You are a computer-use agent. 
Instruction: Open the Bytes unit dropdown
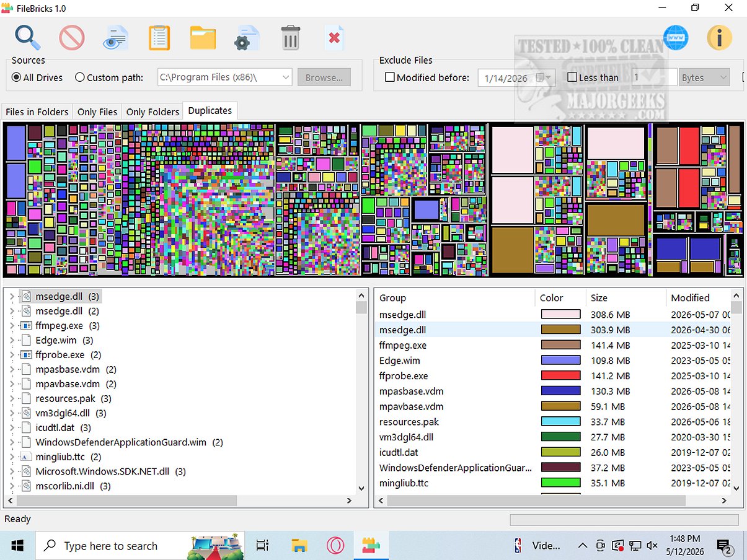click(705, 77)
